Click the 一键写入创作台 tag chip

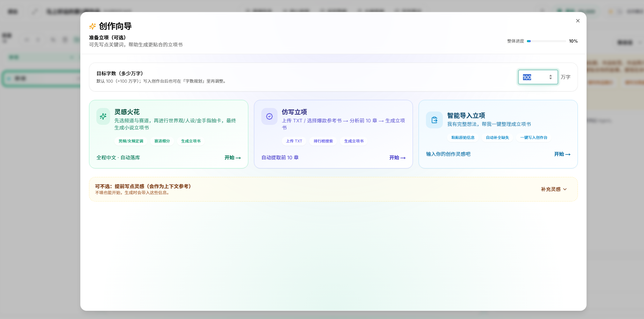click(533, 138)
